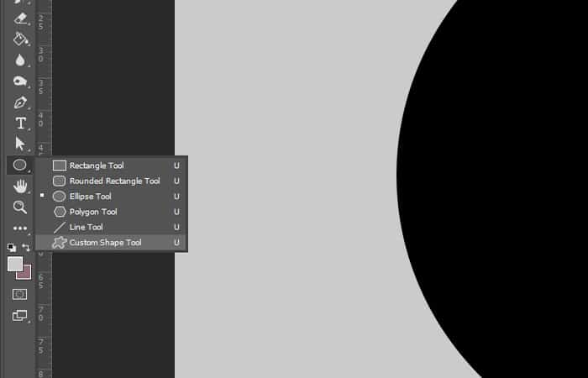Pick Rounded Rectangle Tool in flyout

(112, 181)
